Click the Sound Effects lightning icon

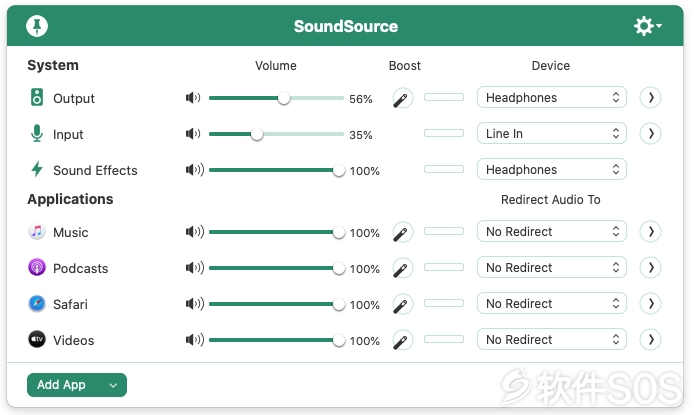[37, 169]
